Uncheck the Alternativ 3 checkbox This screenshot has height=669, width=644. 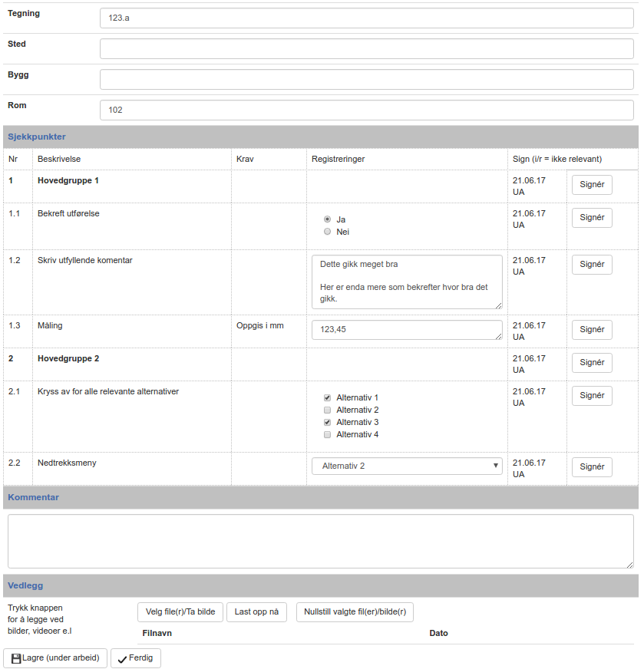(x=328, y=423)
